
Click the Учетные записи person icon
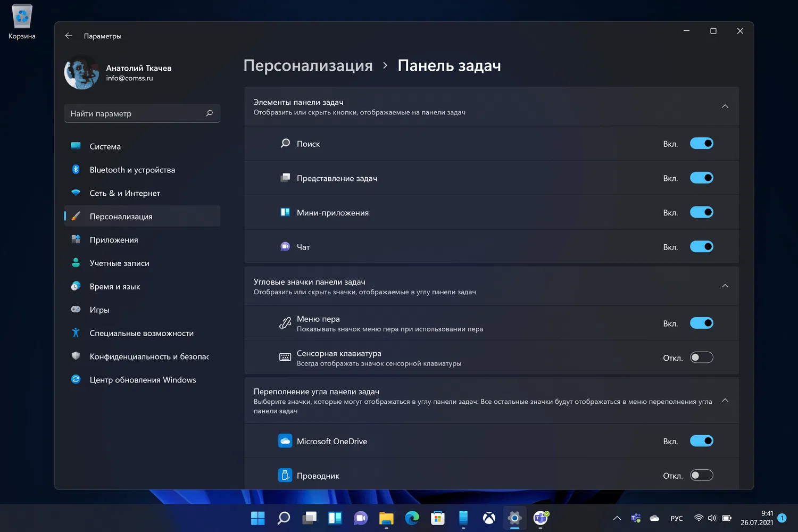tap(76, 263)
